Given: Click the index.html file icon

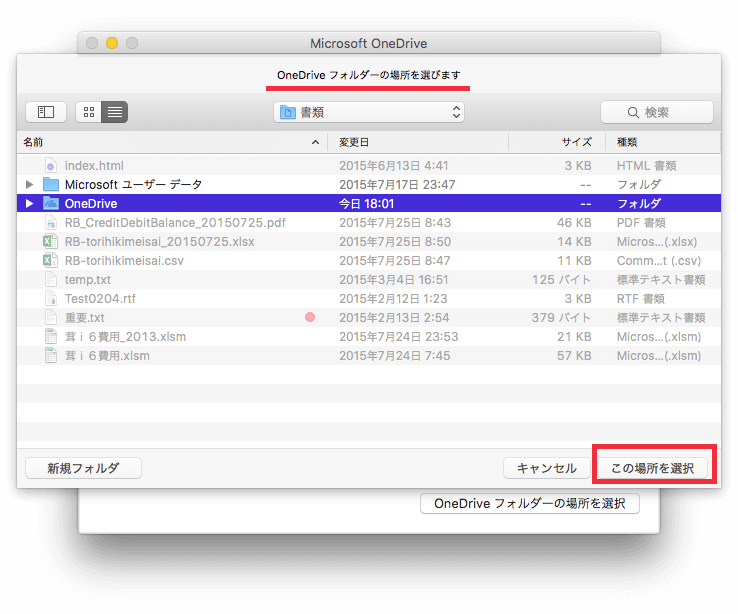Looking at the screenshot, I should [51, 166].
